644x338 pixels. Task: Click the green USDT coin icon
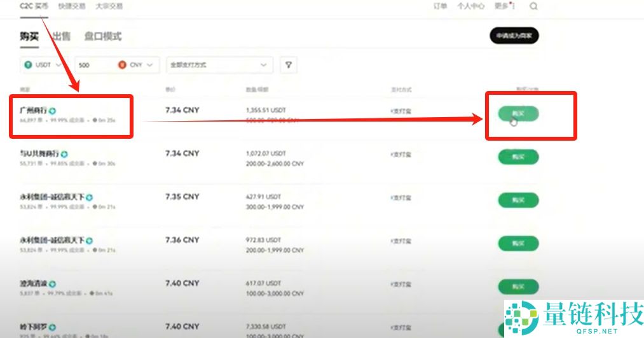click(x=28, y=65)
